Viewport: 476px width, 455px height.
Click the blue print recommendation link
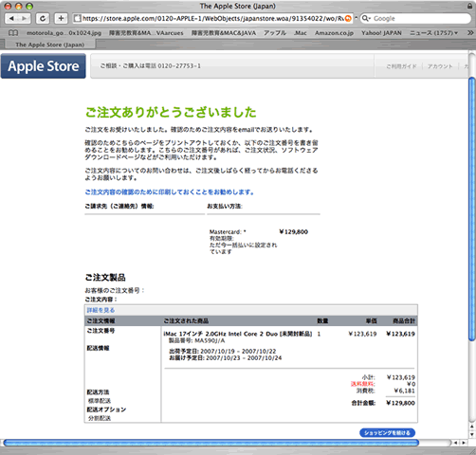coord(170,192)
